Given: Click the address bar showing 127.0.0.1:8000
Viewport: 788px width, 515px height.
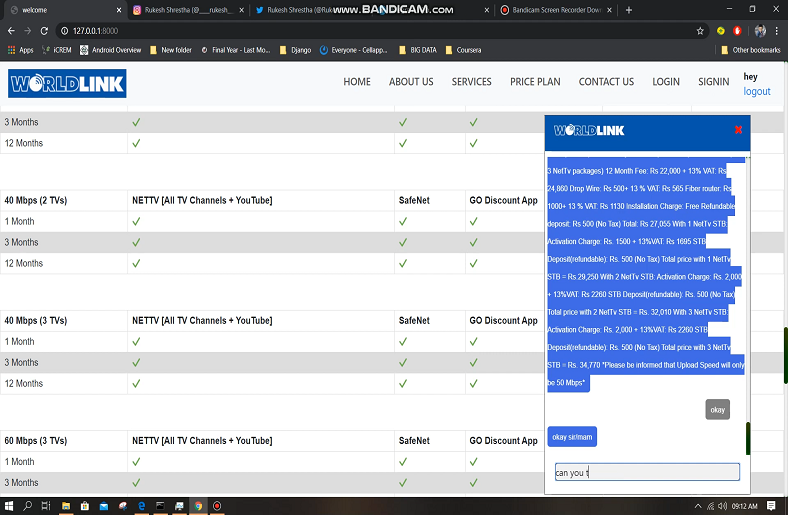Looking at the screenshot, I should click(377, 31).
